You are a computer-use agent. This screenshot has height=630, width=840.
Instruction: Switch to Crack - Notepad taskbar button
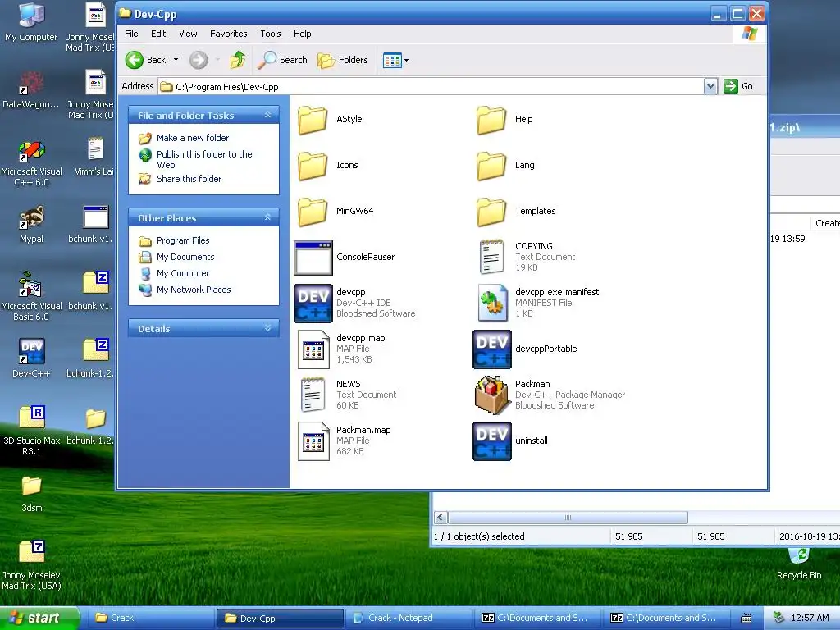pos(409,619)
